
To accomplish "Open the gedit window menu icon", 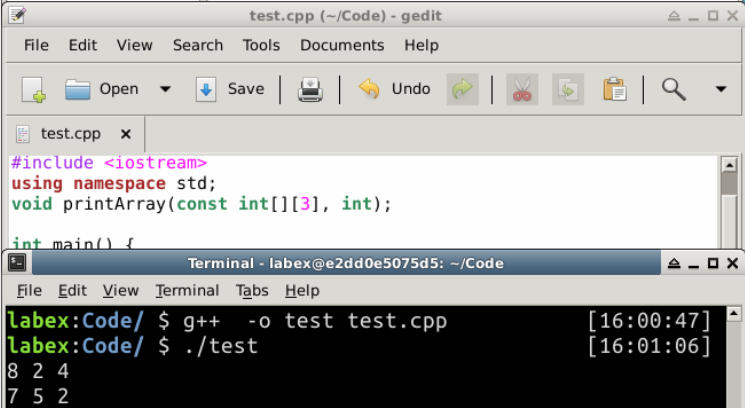I will click(17, 15).
